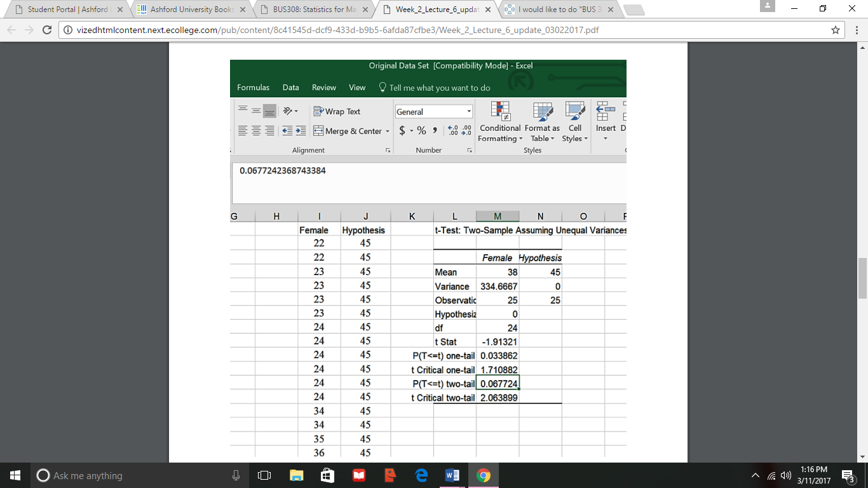Screen dimensions: 868x488
Task: Click the Increase Decimal icon
Action: tap(452, 129)
